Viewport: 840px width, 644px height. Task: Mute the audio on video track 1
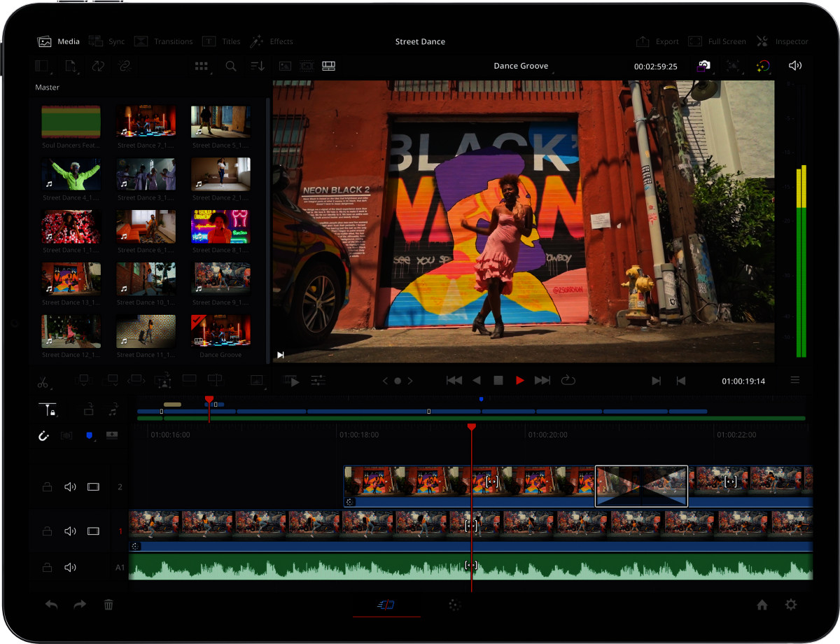click(x=70, y=531)
